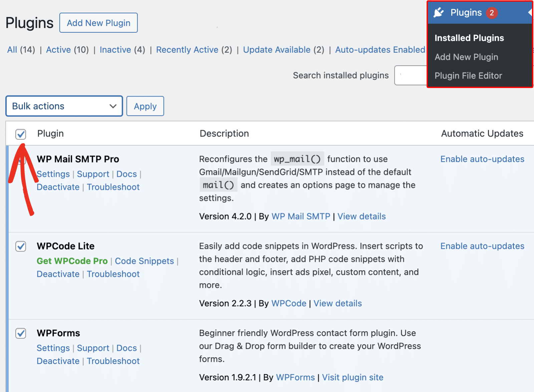Click the Add New Plugin button

[98, 23]
